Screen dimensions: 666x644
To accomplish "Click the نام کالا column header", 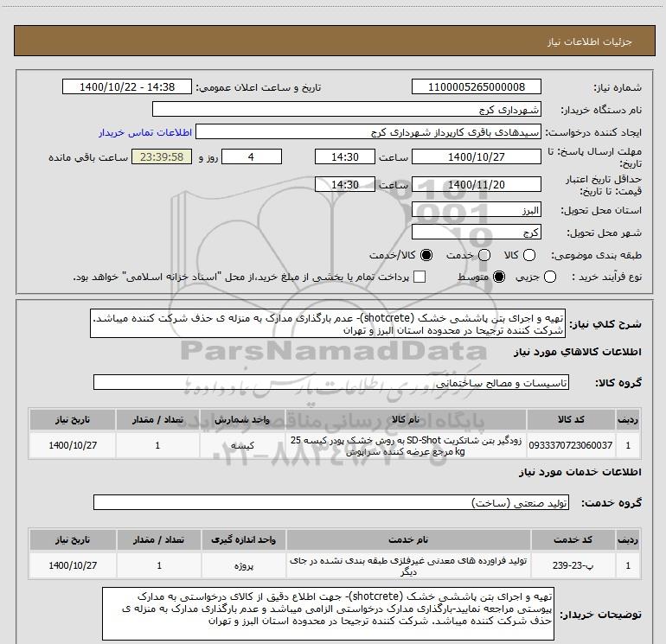I will 406,420.
